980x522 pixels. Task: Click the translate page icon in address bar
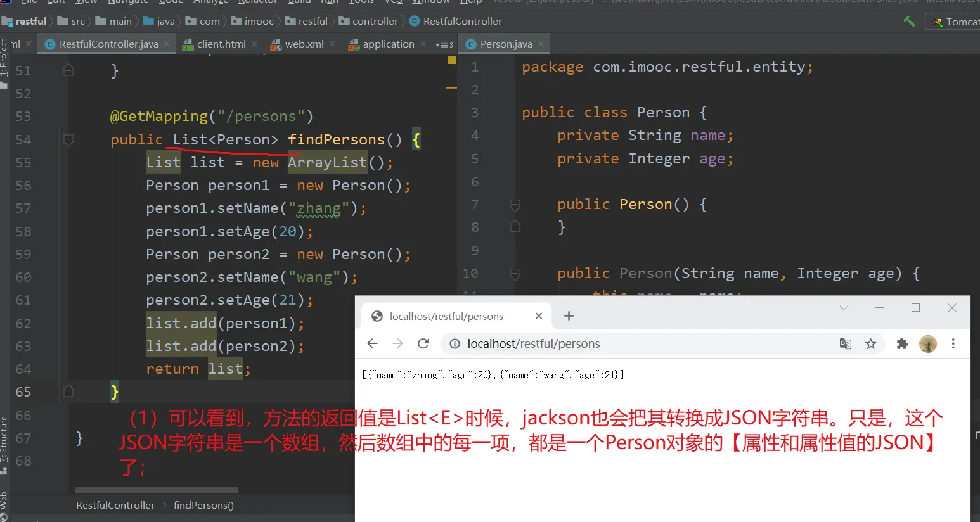click(x=845, y=343)
